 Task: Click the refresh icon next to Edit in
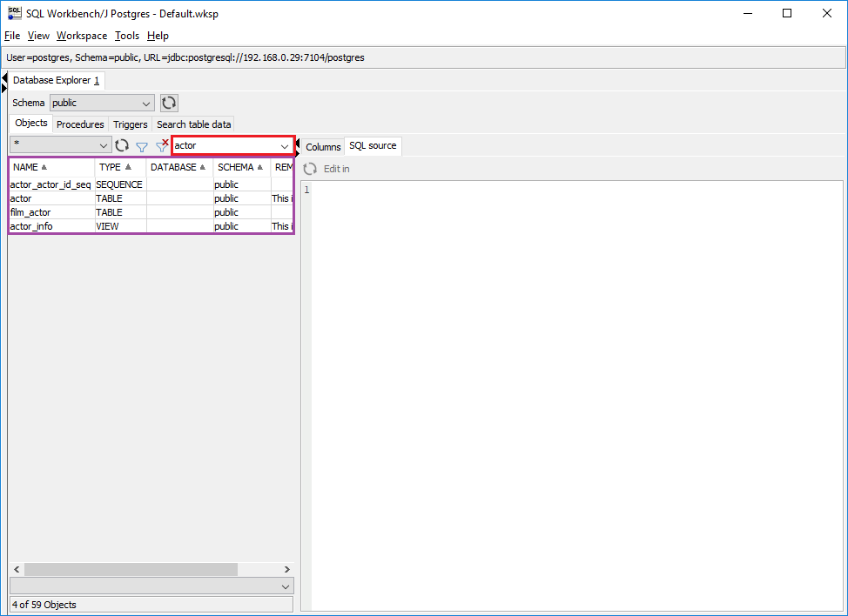(x=312, y=168)
